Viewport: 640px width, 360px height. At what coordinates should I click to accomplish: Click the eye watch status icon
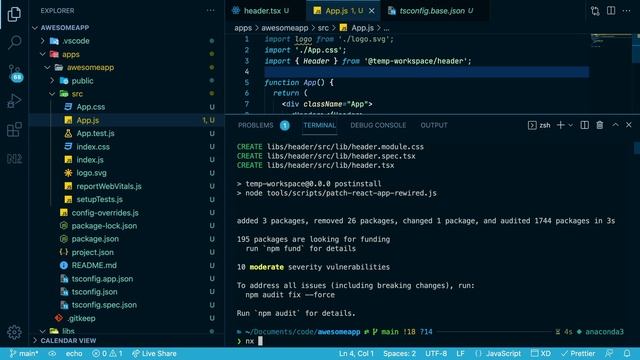point(52,353)
